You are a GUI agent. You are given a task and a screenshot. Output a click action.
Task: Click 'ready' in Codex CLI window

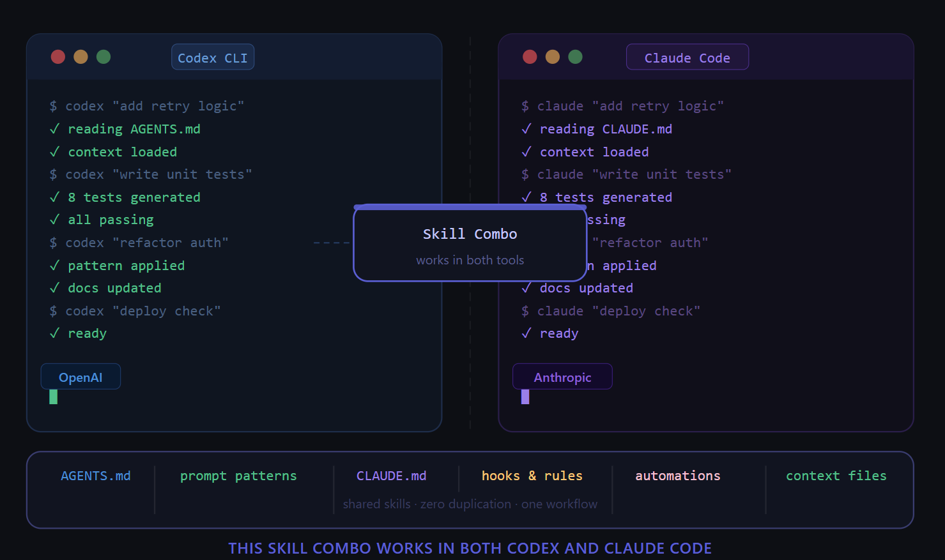tap(88, 333)
